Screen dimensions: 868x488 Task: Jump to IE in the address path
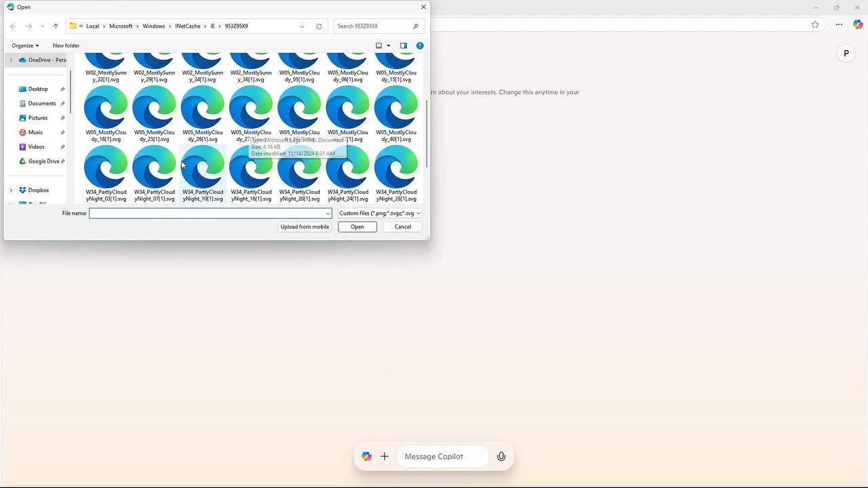point(212,26)
